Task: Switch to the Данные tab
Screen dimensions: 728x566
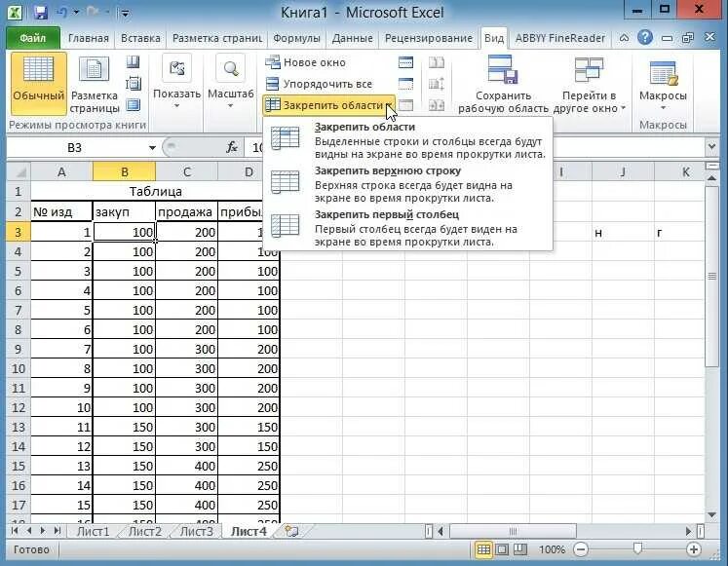Action: [352, 38]
